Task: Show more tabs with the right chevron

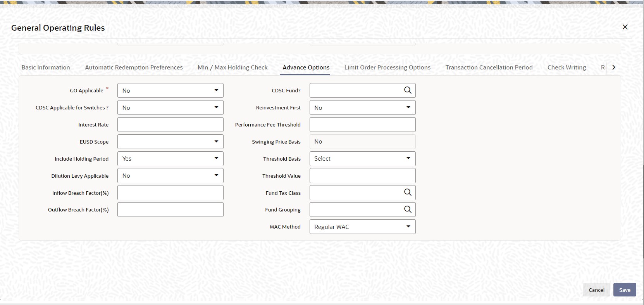Action: [613, 67]
